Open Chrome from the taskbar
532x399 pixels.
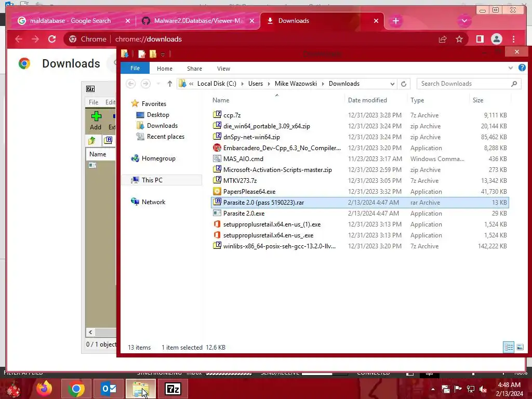pos(76,389)
